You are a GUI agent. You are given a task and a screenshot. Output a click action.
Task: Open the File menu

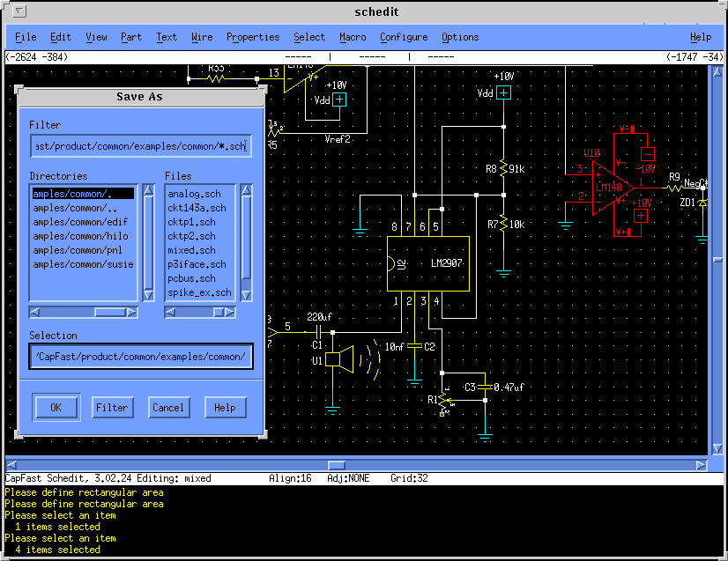(x=26, y=37)
